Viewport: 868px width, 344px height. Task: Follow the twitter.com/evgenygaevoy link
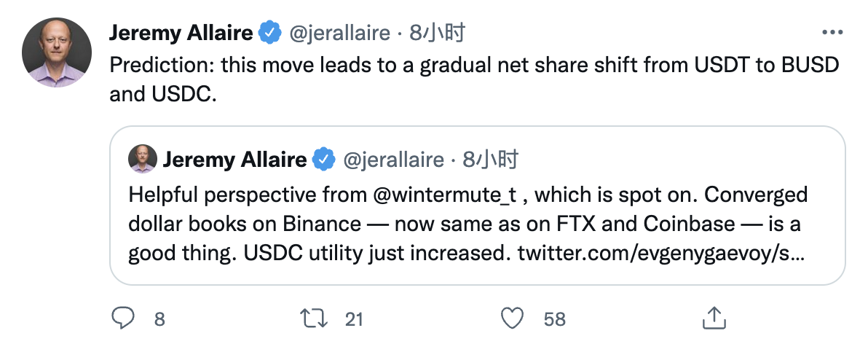coord(661,253)
